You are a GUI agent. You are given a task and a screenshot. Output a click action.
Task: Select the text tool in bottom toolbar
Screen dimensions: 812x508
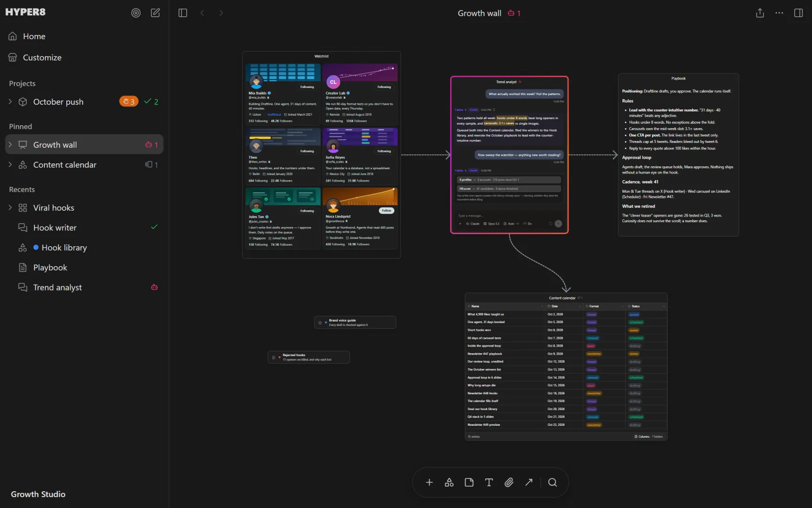click(x=489, y=483)
